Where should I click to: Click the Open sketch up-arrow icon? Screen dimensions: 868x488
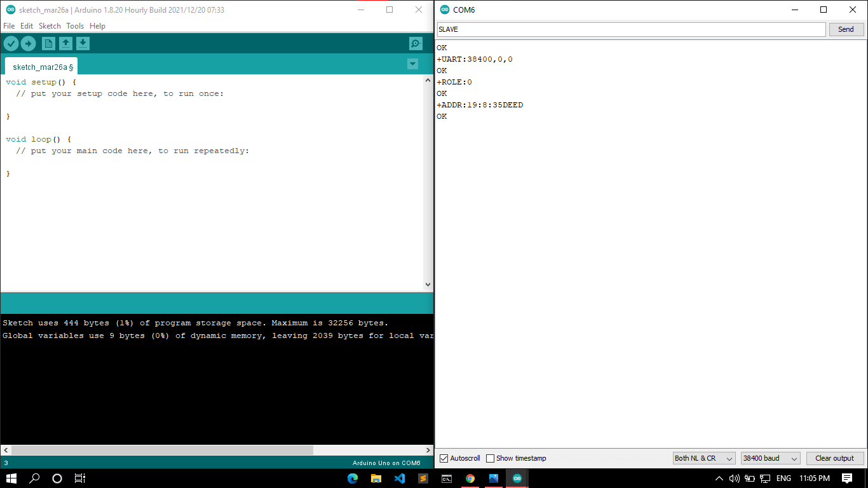point(65,43)
